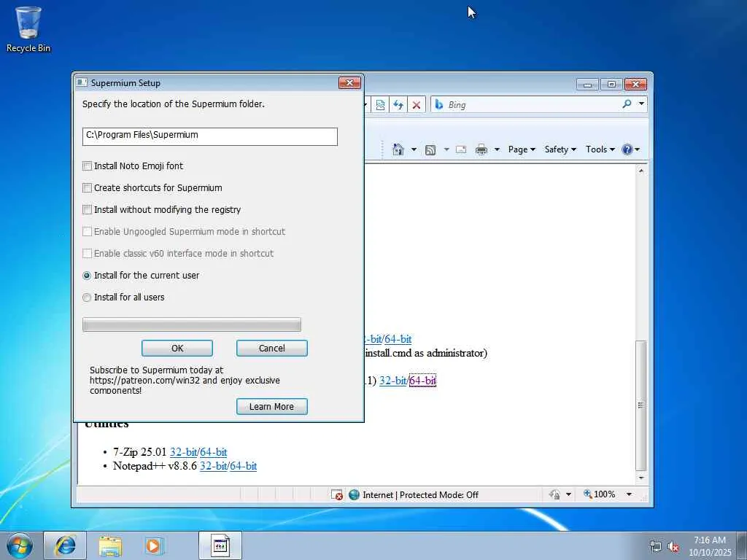Open the Tools menu

[x=600, y=149]
